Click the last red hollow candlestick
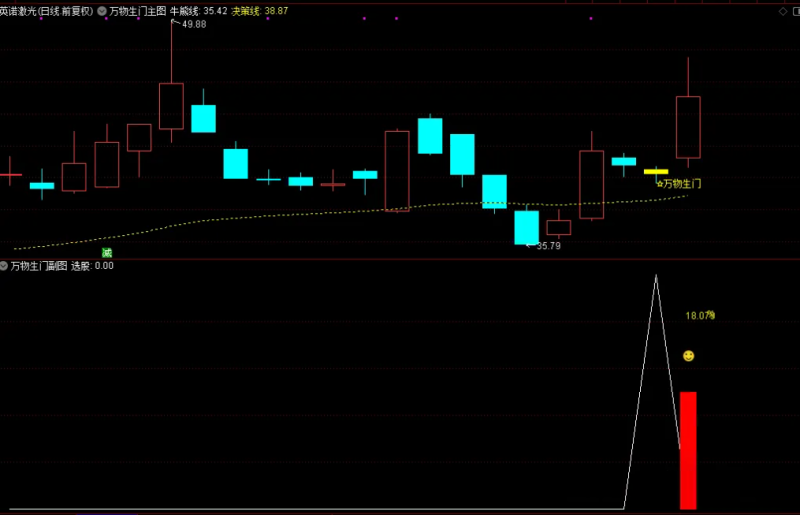800x515 pixels. (688, 127)
